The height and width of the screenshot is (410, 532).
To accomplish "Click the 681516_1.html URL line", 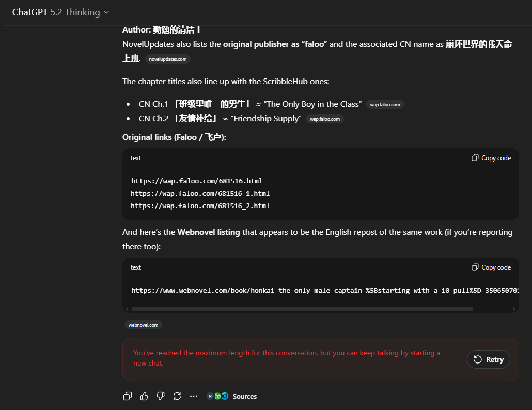I will coord(200,193).
